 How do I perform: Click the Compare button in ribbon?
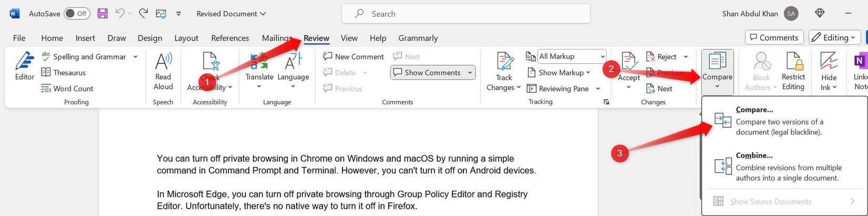[x=717, y=72]
